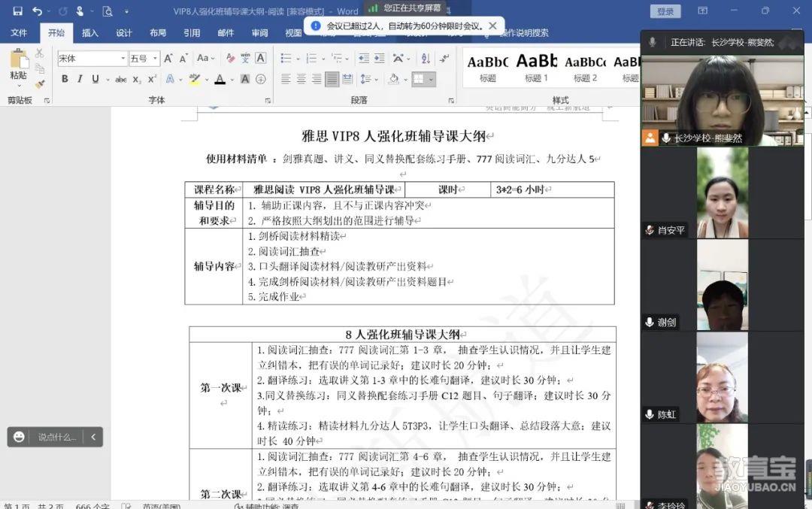Apply paragraph shading with the paint bucket

click(393, 79)
